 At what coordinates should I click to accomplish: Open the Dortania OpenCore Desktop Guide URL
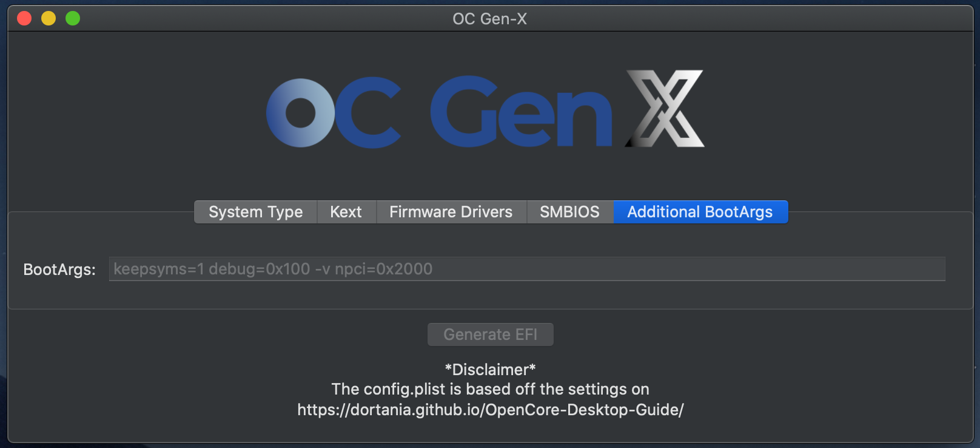click(490, 410)
